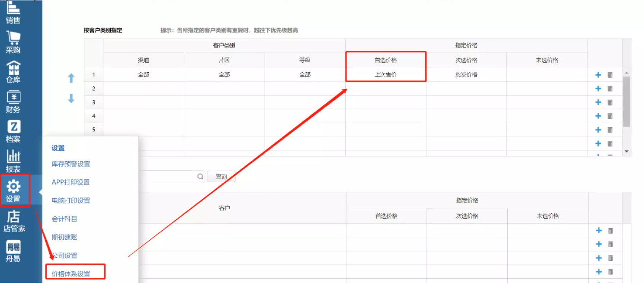Open the 舟易 sidebar icon
Screen dimensions: 644x286
pyautogui.click(x=13, y=251)
